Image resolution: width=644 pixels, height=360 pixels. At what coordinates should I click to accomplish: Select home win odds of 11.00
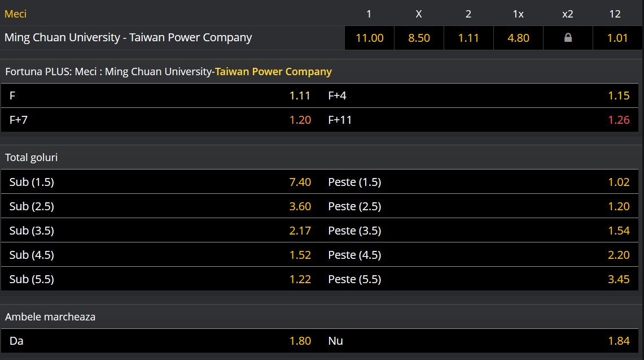pos(369,37)
